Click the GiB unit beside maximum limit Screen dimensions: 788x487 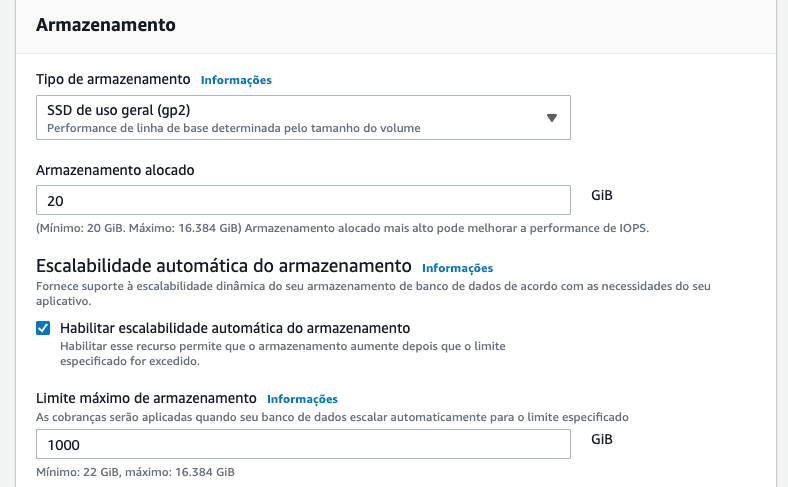click(x=602, y=439)
